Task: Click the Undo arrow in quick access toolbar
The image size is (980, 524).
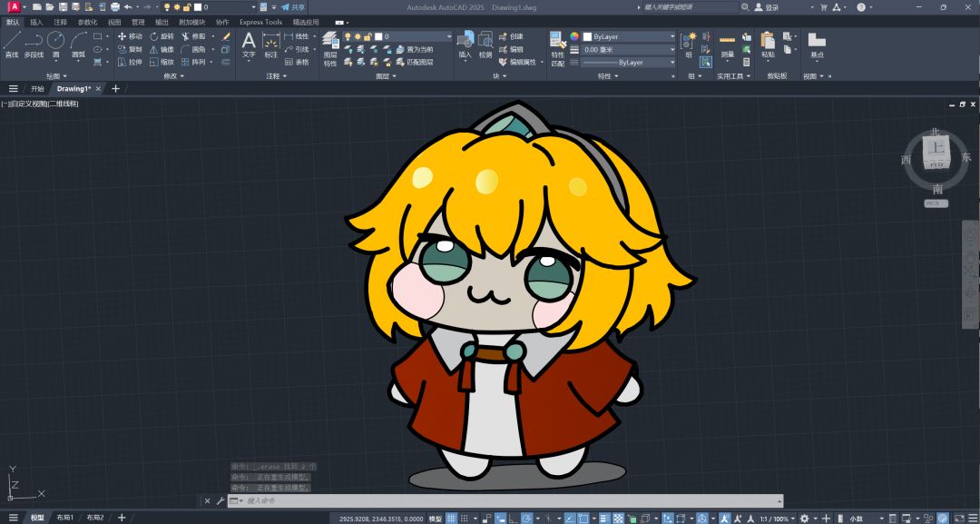Action: [x=128, y=7]
